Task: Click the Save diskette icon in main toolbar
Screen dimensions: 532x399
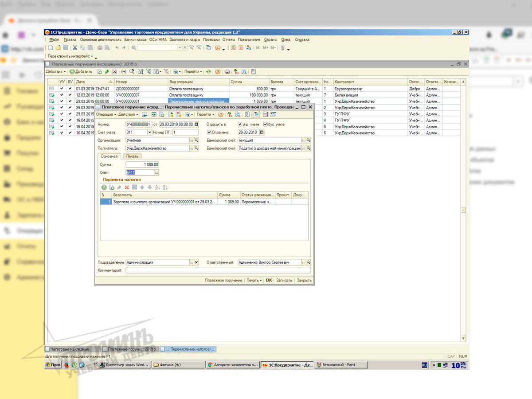Action: click(65, 47)
